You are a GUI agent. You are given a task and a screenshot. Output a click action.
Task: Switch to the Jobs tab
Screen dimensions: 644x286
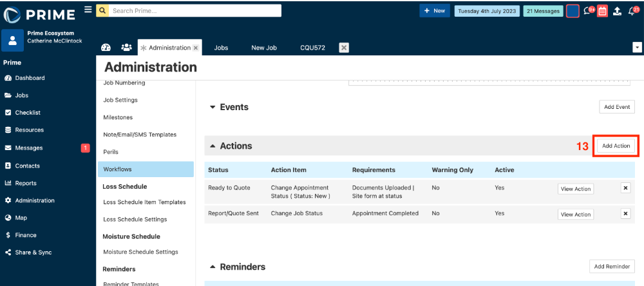point(221,48)
